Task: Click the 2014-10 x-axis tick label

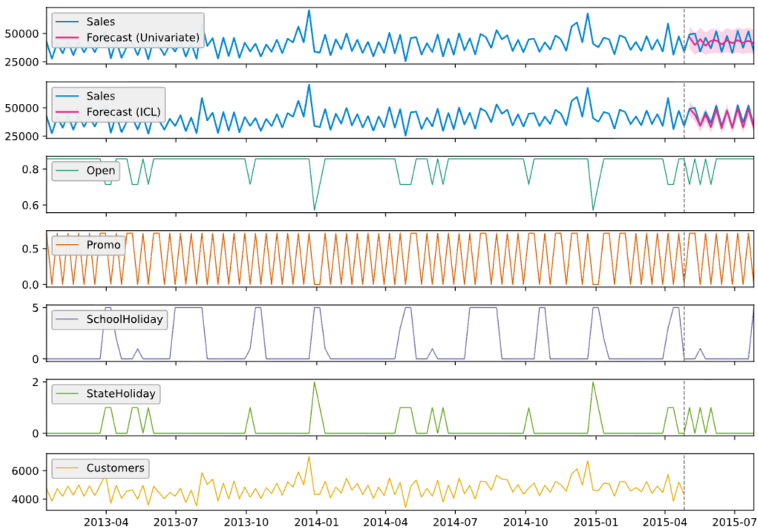Action: (526, 521)
